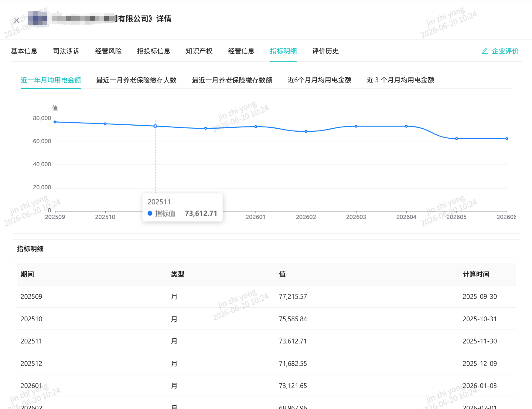
Task: Open the 评价历史 tab
Action: (326, 51)
